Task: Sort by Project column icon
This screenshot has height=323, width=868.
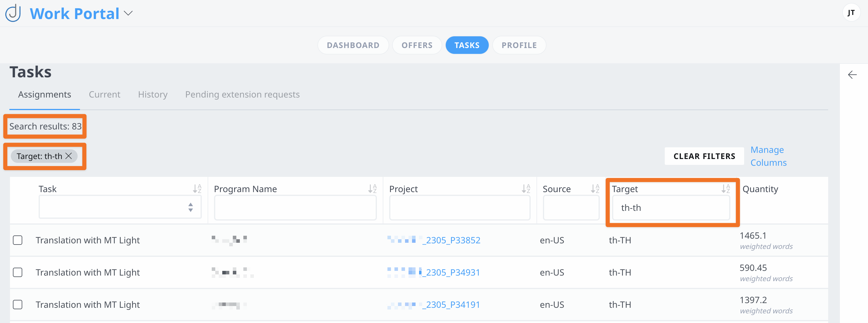Action: click(x=526, y=189)
